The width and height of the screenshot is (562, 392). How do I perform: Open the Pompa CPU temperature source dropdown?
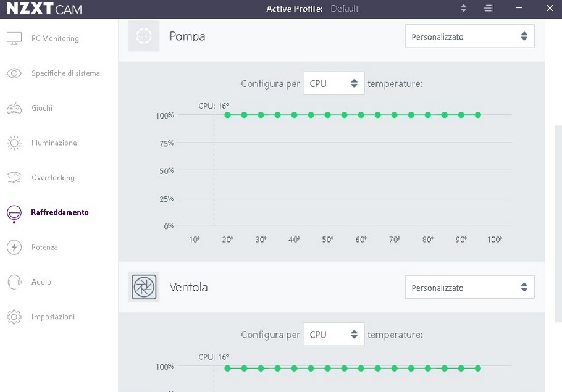333,83
